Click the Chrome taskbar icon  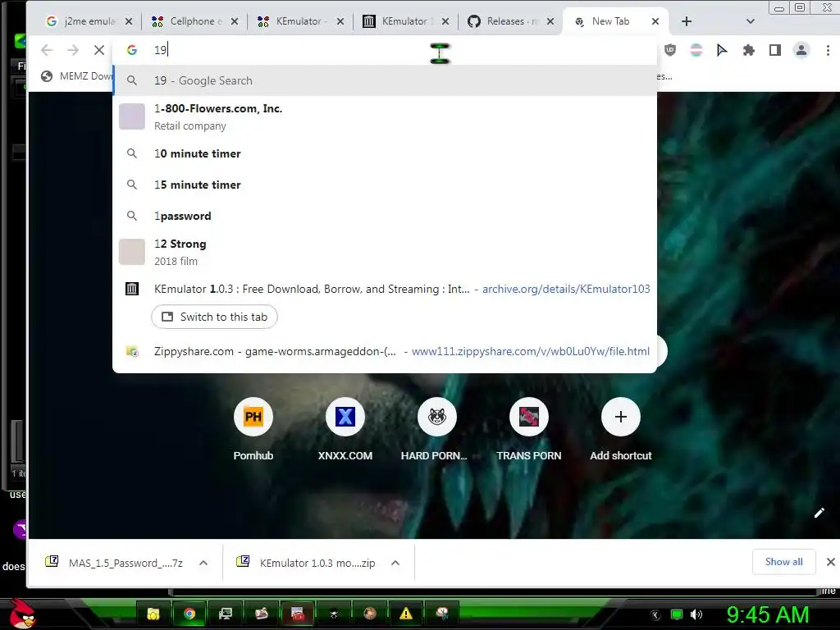point(189,614)
